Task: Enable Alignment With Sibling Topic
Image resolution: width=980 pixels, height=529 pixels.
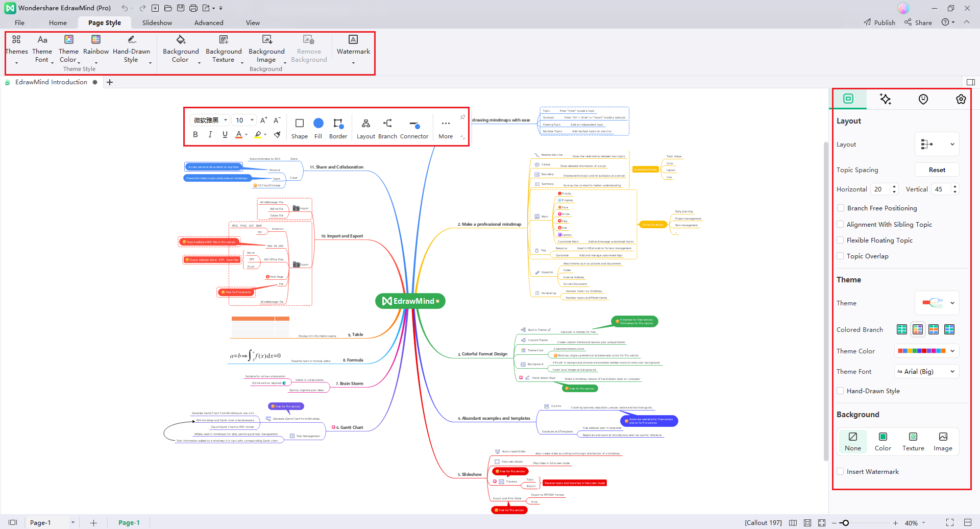Action: [x=840, y=224]
